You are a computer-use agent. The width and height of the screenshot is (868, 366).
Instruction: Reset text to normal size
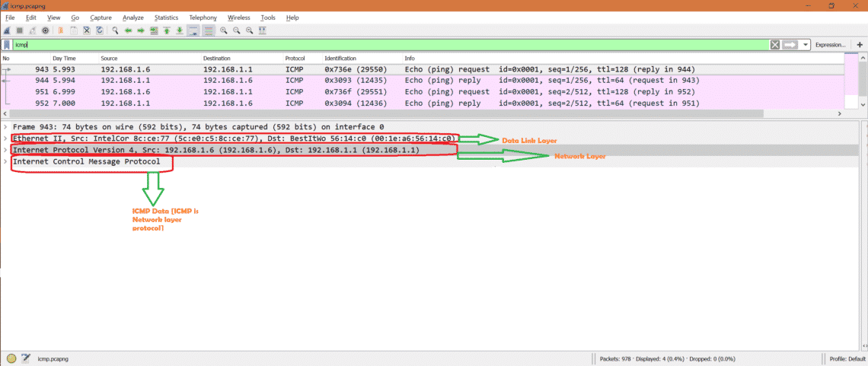[x=250, y=30]
